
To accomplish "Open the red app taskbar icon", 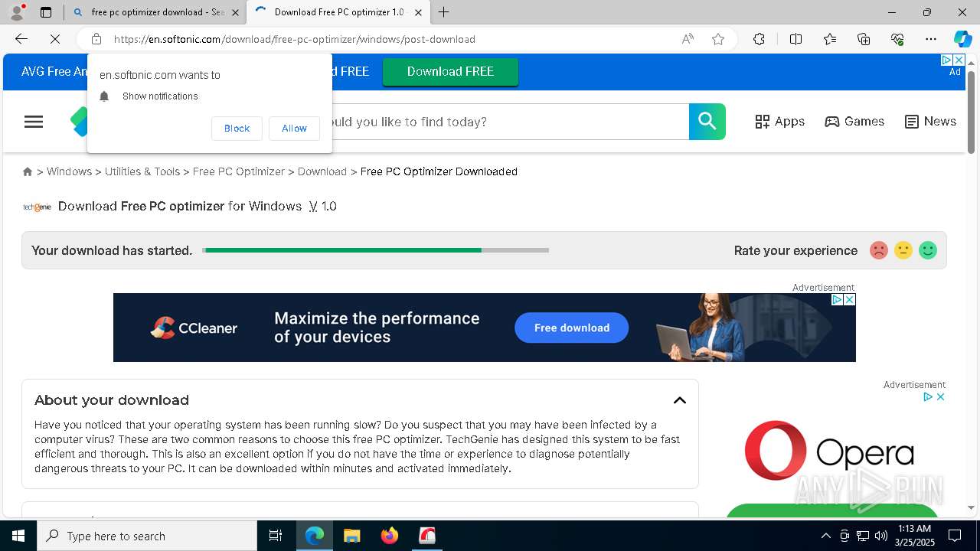I will pos(427,536).
